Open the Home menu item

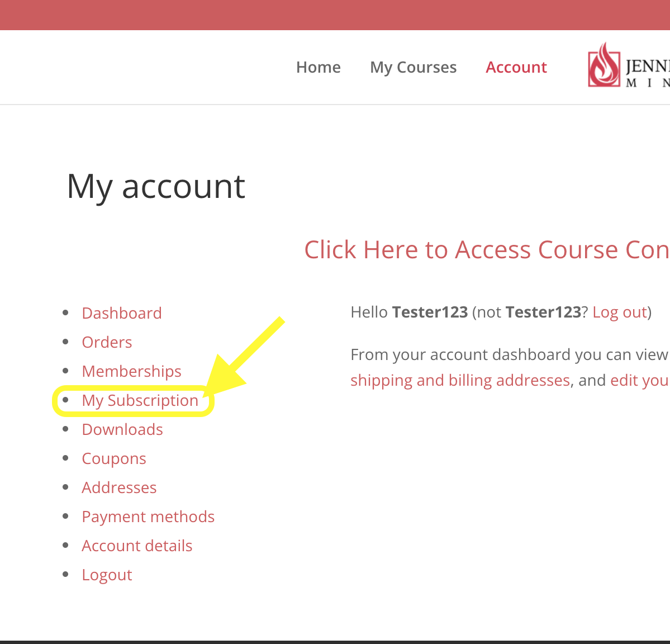[318, 67]
